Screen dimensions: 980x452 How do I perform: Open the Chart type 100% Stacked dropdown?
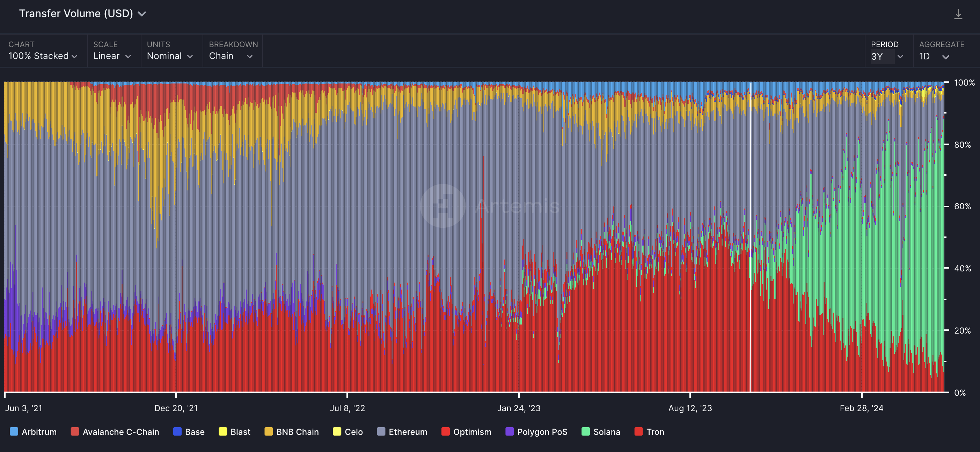(43, 56)
